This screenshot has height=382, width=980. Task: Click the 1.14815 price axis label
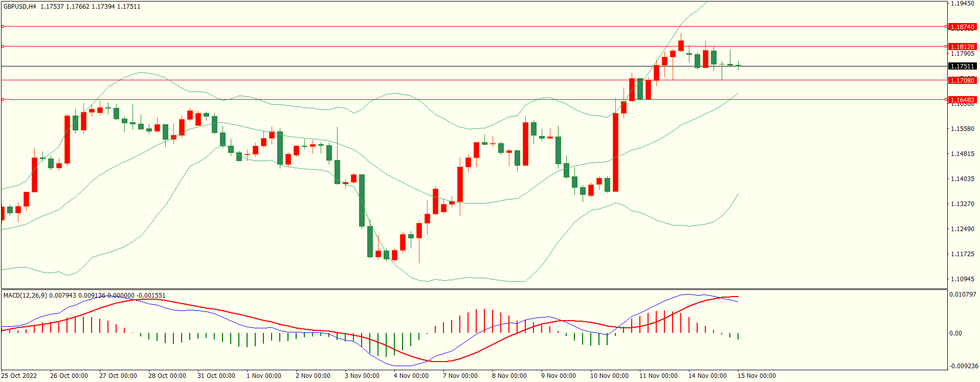(962, 154)
